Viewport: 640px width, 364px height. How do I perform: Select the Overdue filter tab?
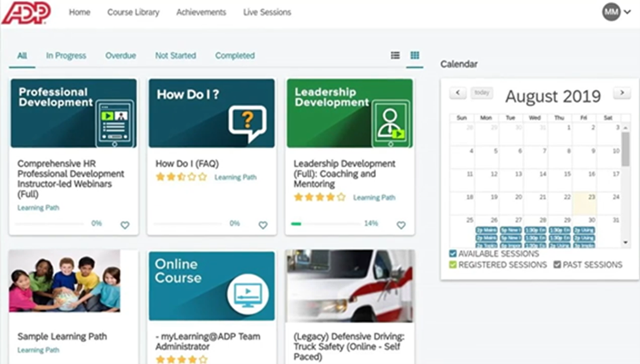coord(121,56)
